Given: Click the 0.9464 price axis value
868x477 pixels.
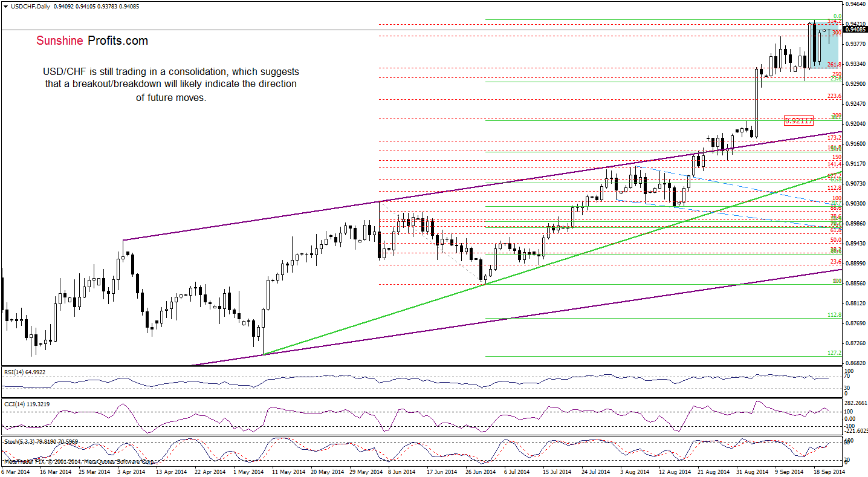Looking at the screenshot, I should point(855,4).
